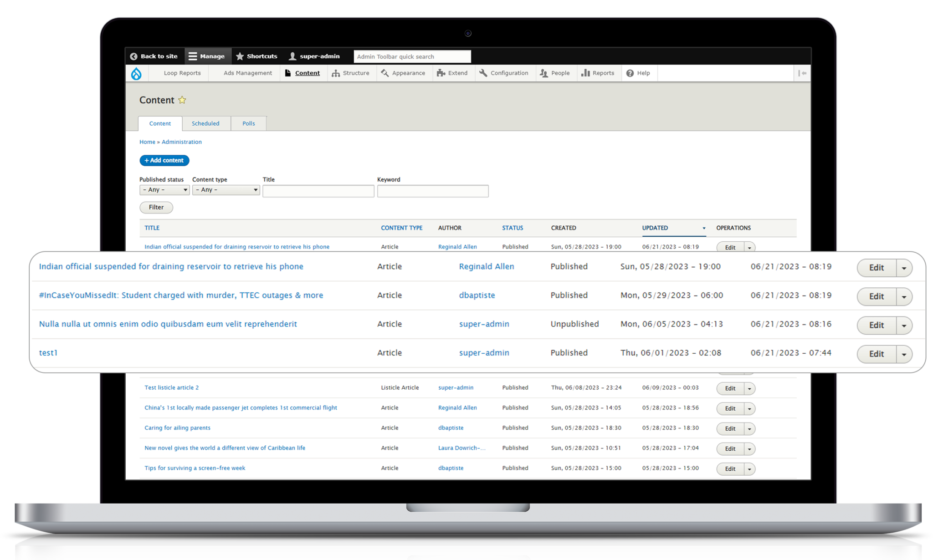Switch to the Polls tab
Viewport: 933px width, 560px height.
(x=249, y=123)
